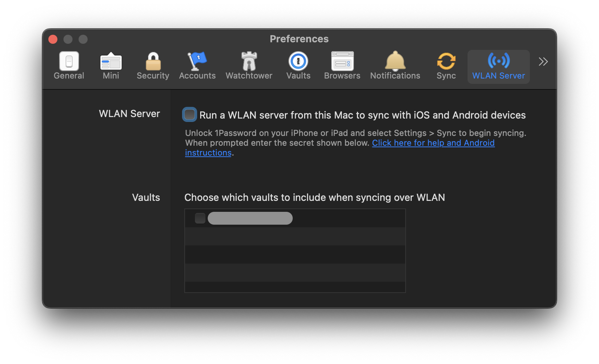Open the General preferences pane icon
This screenshot has width=599, height=364.
(x=69, y=61)
